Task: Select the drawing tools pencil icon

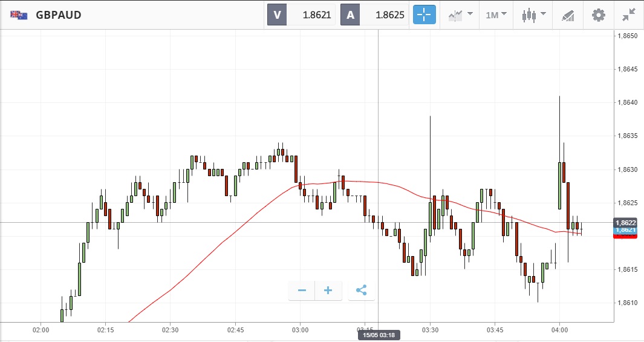Action: (568, 15)
